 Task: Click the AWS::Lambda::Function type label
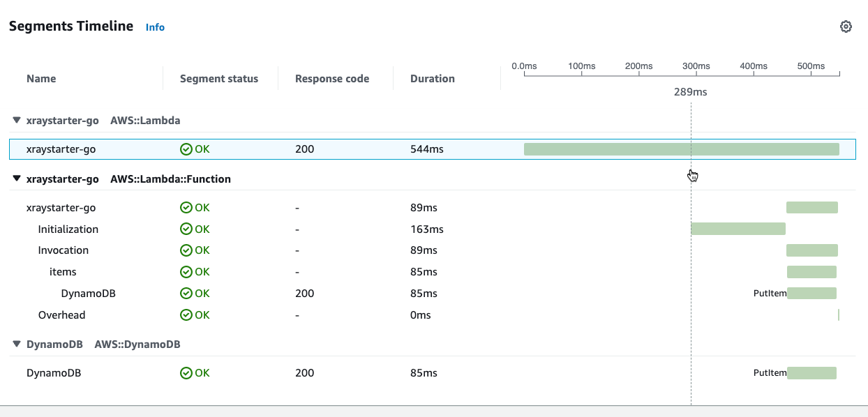(x=170, y=179)
